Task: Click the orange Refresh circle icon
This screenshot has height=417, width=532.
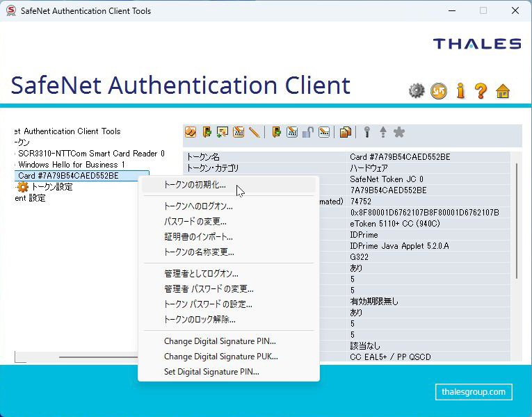Action: pos(439,91)
